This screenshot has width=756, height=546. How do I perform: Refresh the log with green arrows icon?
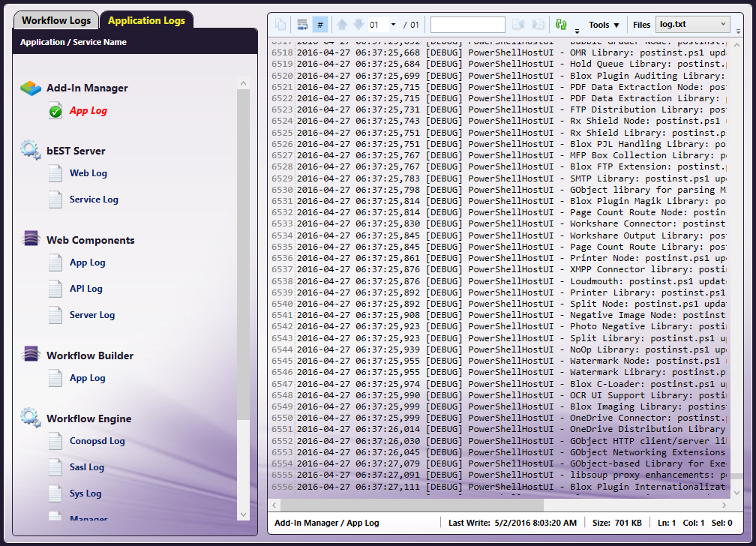pyautogui.click(x=561, y=25)
